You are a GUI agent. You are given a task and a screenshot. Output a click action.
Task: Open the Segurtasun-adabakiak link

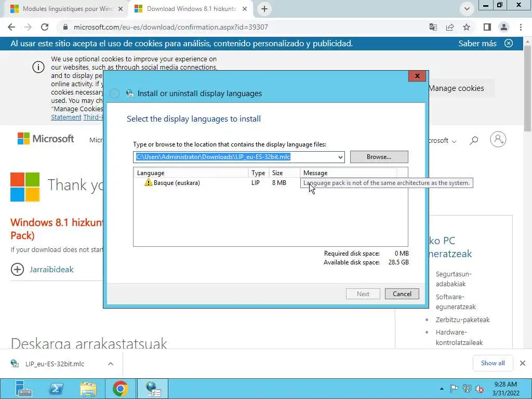tap(454, 279)
